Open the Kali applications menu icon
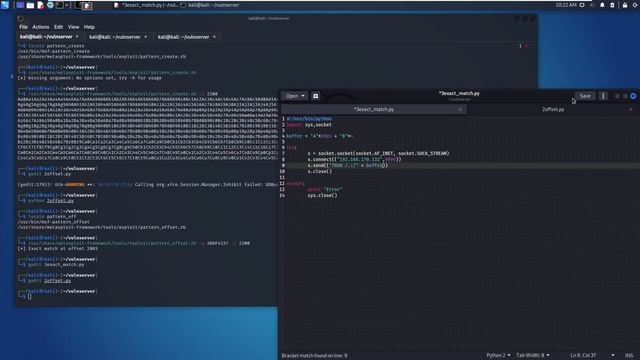640x360 pixels. [x=5, y=5]
